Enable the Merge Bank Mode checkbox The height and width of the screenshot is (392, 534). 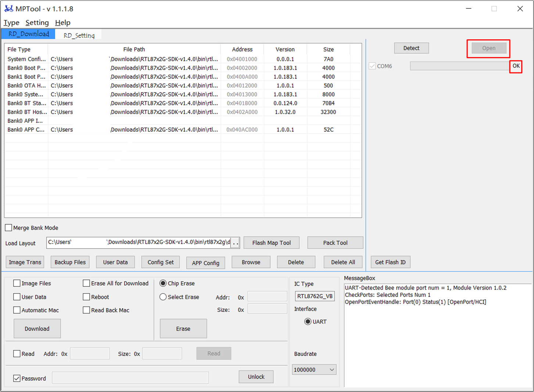(8, 228)
